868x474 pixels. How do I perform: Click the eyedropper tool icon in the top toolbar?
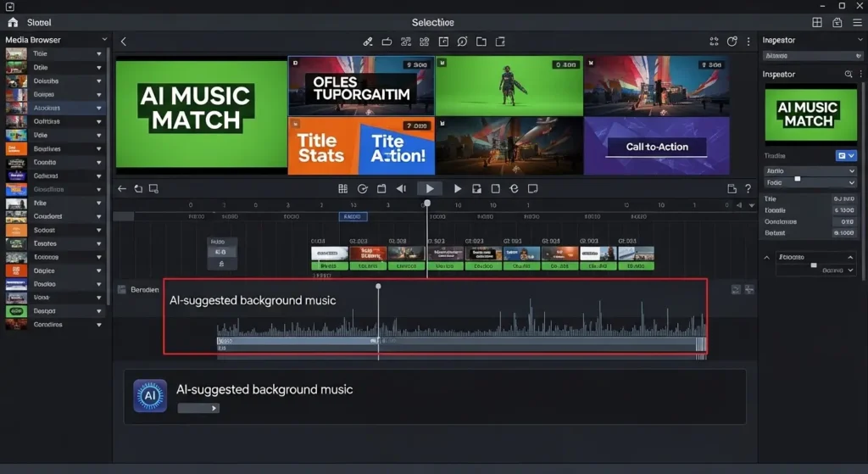point(368,42)
